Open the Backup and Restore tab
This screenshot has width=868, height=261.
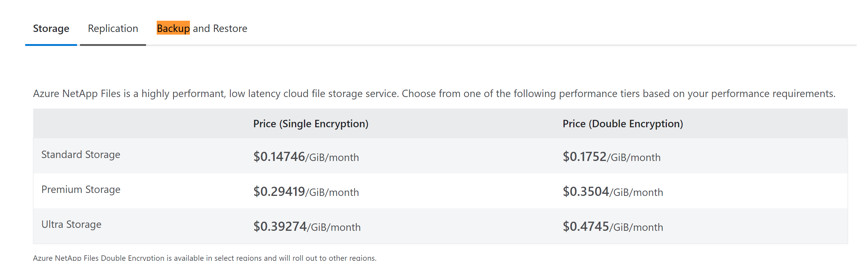[202, 29]
